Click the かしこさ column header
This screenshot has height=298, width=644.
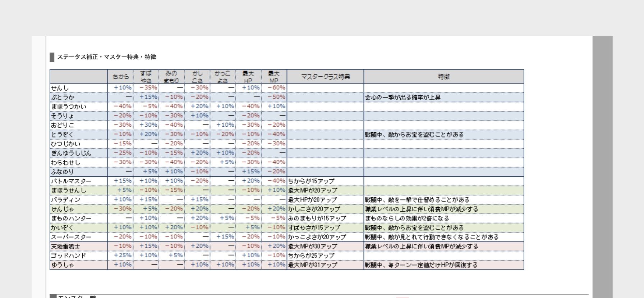tap(197, 77)
